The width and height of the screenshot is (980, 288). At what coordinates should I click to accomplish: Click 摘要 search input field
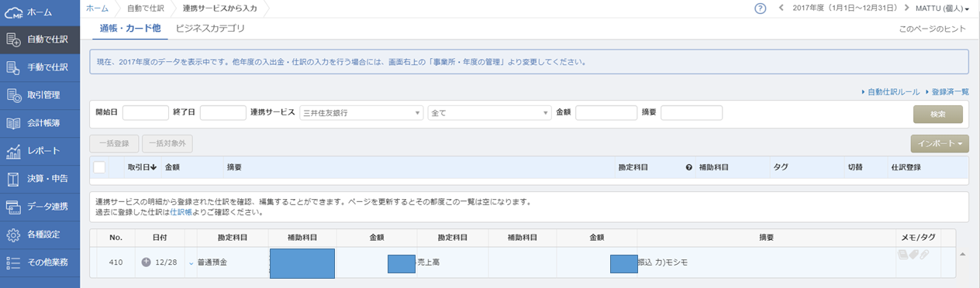click(692, 112)
